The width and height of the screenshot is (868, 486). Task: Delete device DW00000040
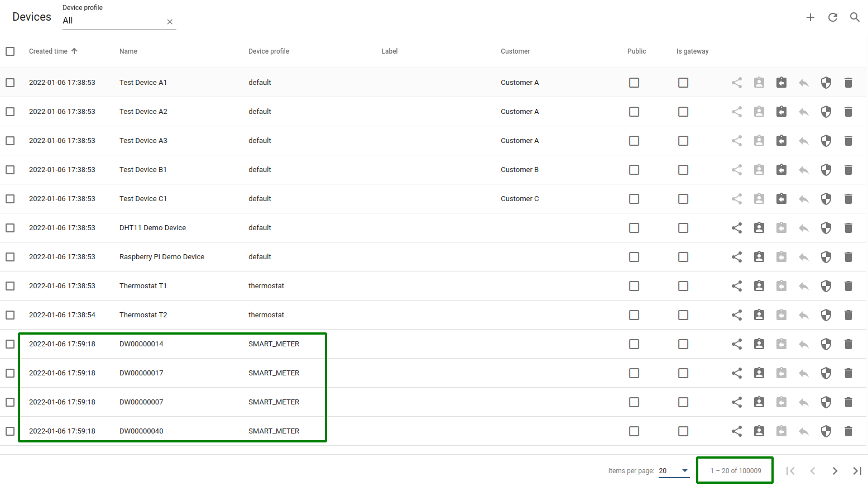(848, 431)
